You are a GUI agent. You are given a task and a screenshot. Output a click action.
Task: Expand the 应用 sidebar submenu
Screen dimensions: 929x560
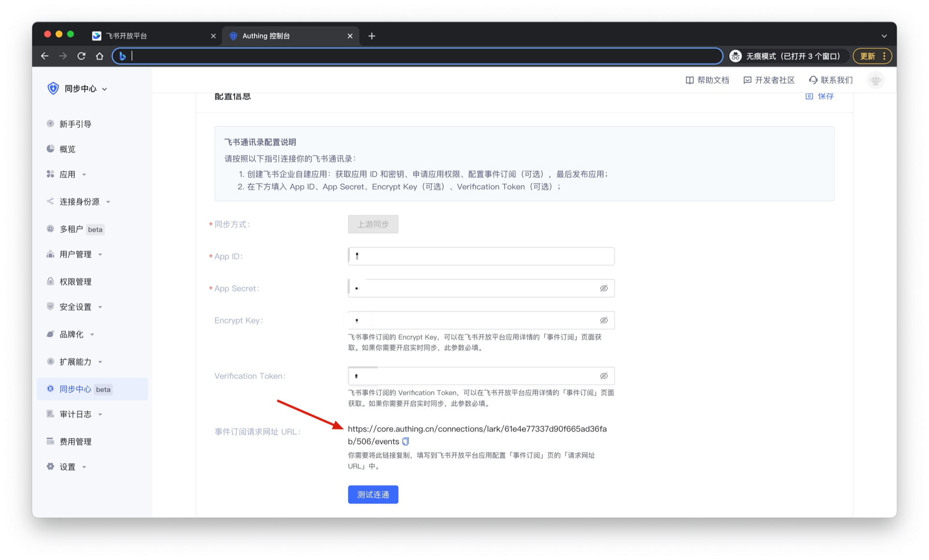point(84,175)
